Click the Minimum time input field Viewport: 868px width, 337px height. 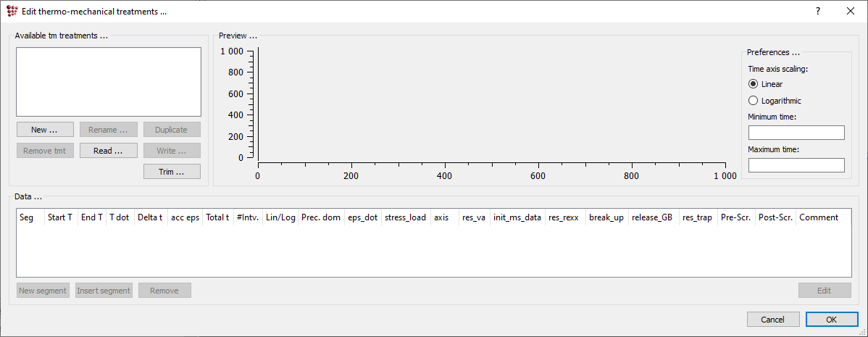796,133
